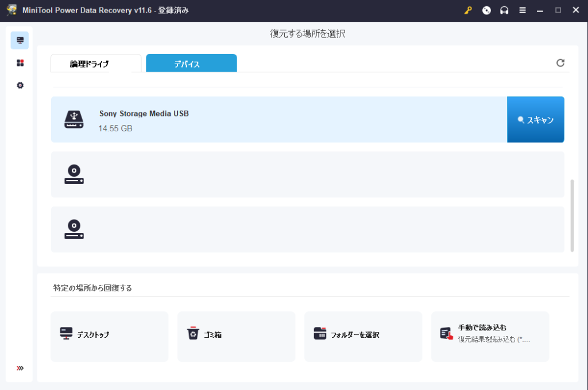Screen dimensions: 588x390
Task: Open the settings gear in sidebar
Action: [x=20, y=85]
